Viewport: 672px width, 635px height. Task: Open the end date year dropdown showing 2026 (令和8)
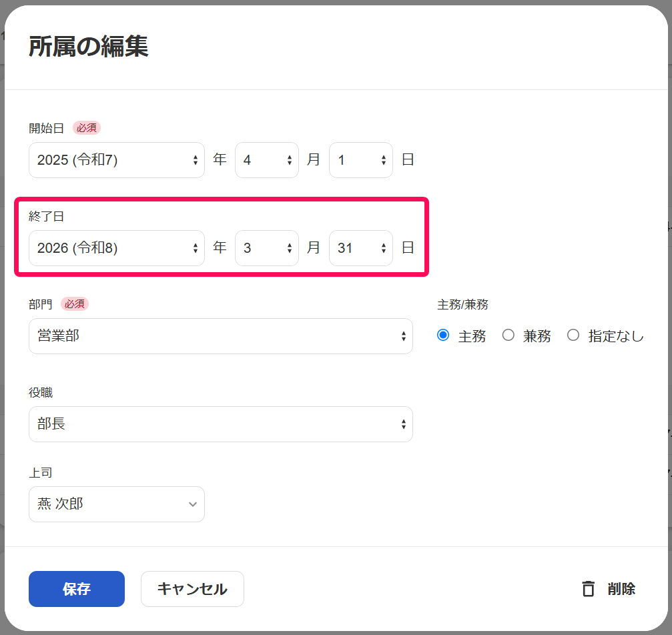click(116, 247)
